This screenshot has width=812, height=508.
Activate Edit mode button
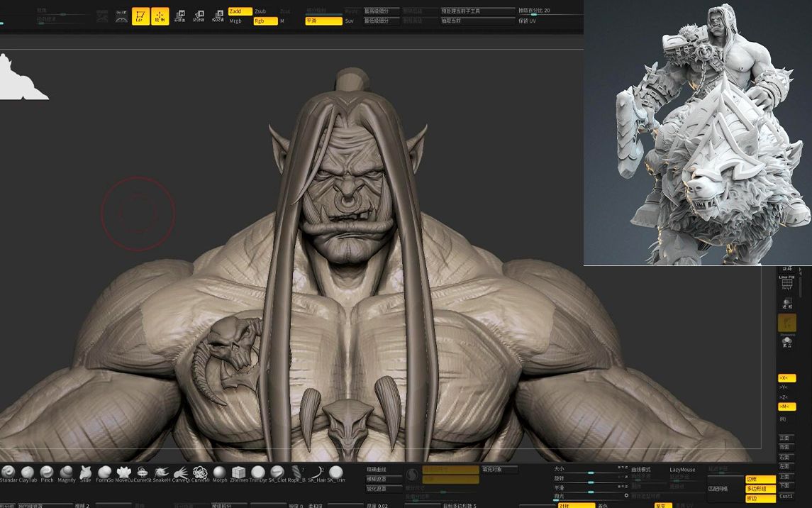coord(140,16)
